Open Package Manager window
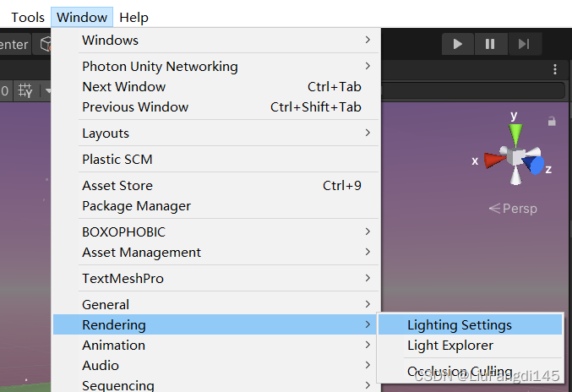 216,206
